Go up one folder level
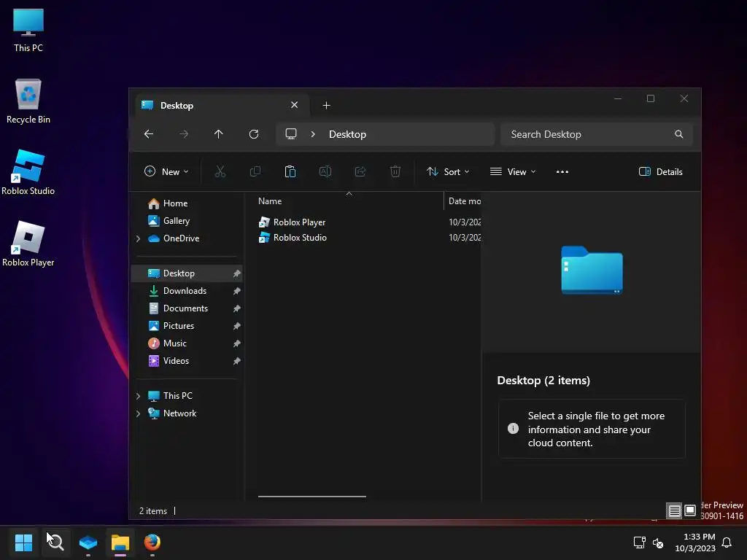747x560 pixels. [x=219, y=134]
